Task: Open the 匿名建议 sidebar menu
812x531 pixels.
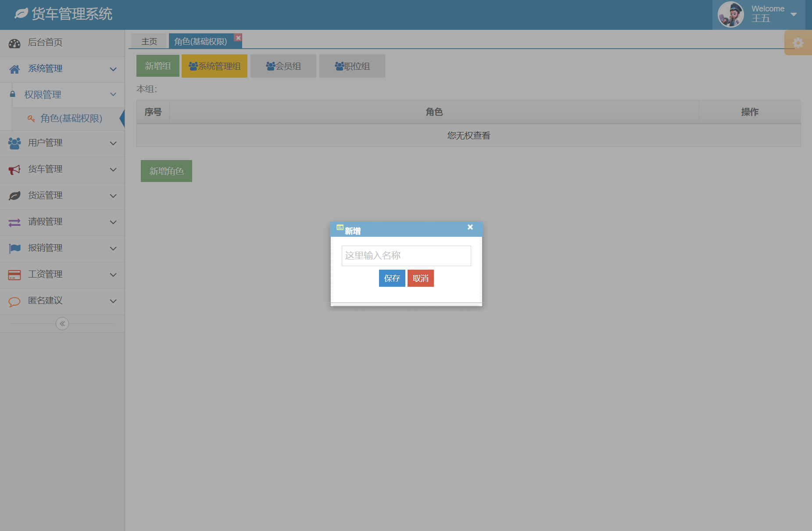Action: coord(62,301)
